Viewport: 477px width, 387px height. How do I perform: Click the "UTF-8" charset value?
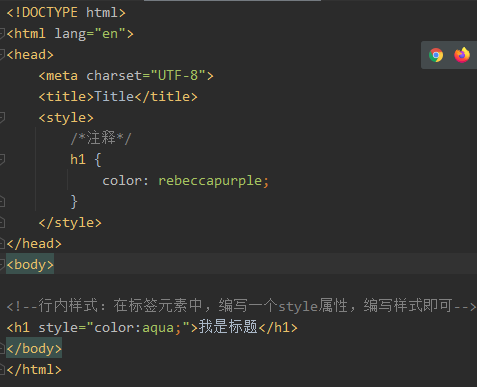point(178,76)
